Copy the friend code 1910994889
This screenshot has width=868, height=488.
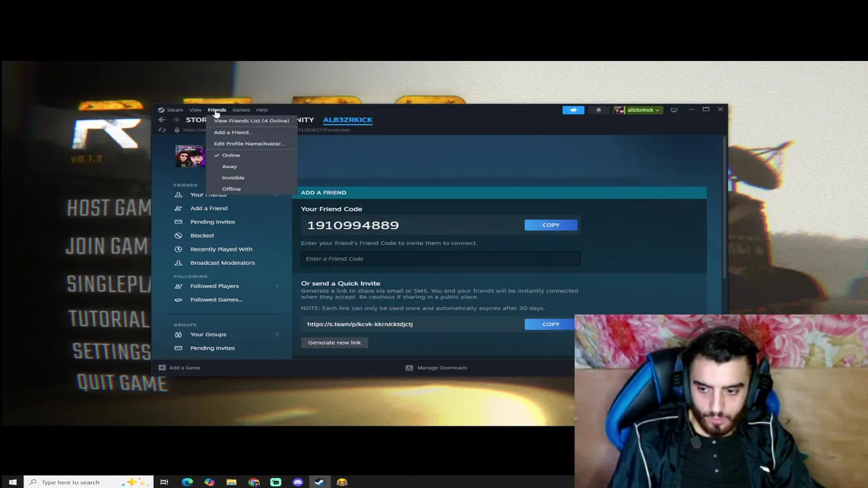[551, 225]
